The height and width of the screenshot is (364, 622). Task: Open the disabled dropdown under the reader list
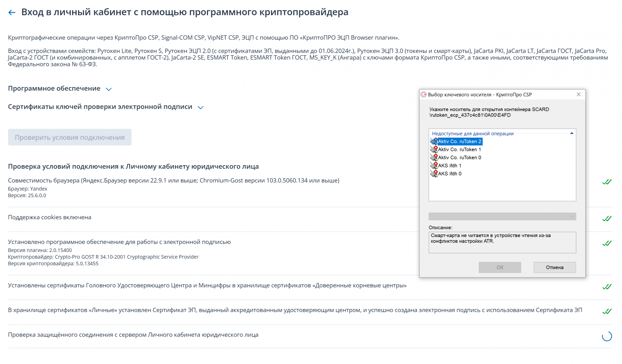[x=502, y=216]
